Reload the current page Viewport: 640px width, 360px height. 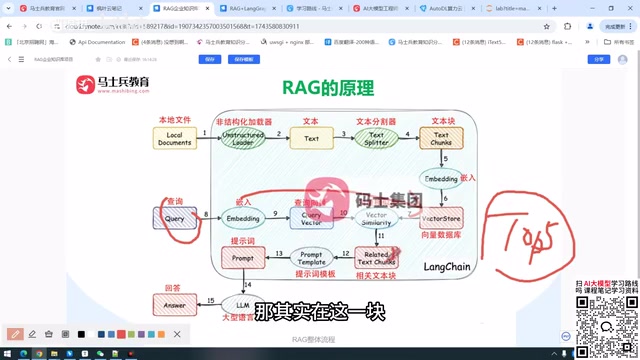39,26
